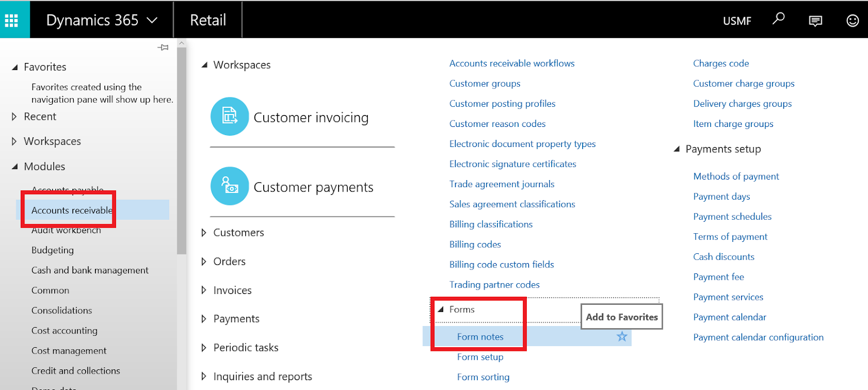
Task: Expand the Customers group
Action: point(204,233)
